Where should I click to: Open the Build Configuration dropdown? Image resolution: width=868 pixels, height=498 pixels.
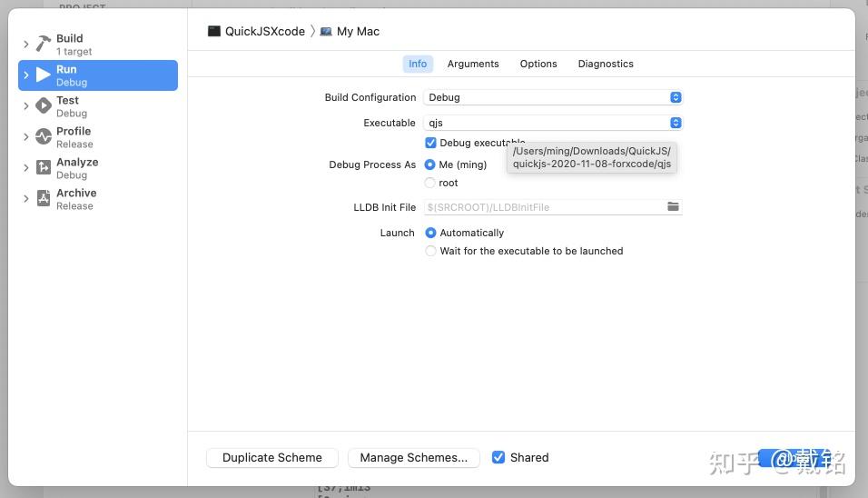pos(553,97)
